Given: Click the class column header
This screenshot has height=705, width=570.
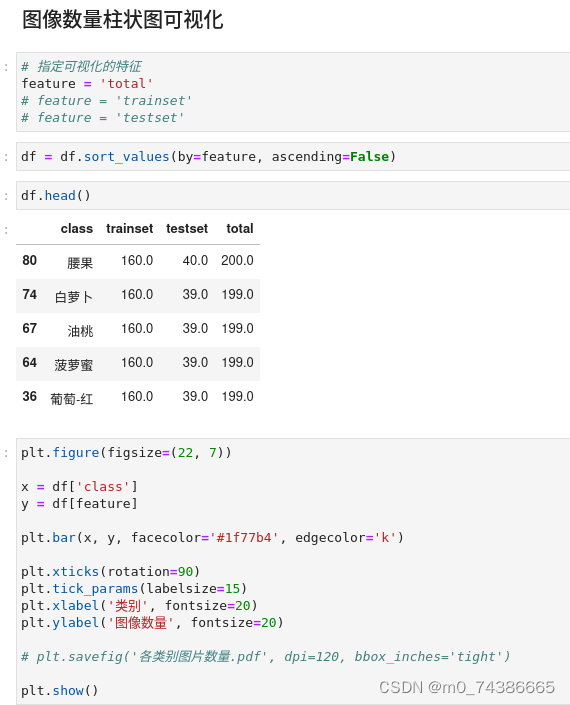Looking at the screenshot, I should point(77,228).
